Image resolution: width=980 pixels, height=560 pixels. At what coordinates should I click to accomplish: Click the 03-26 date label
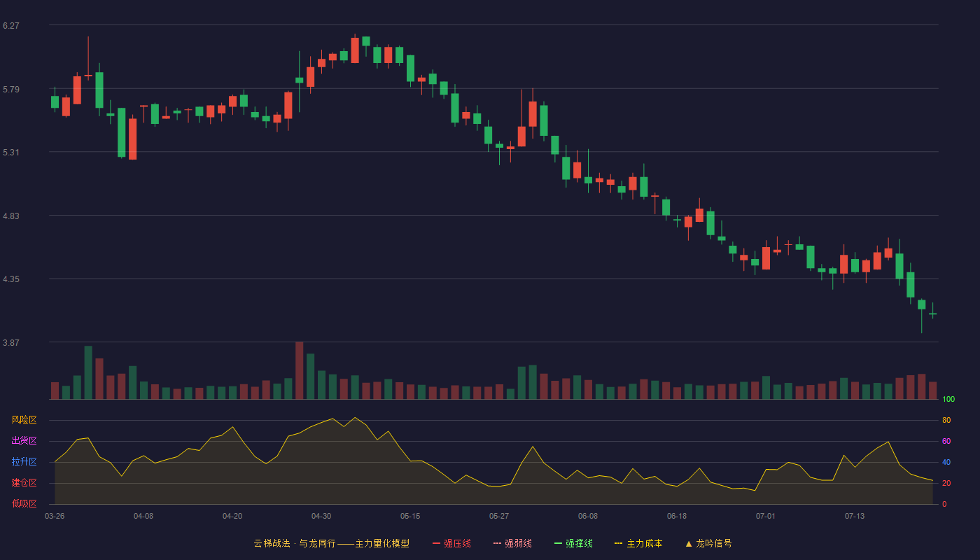point(55,516)
